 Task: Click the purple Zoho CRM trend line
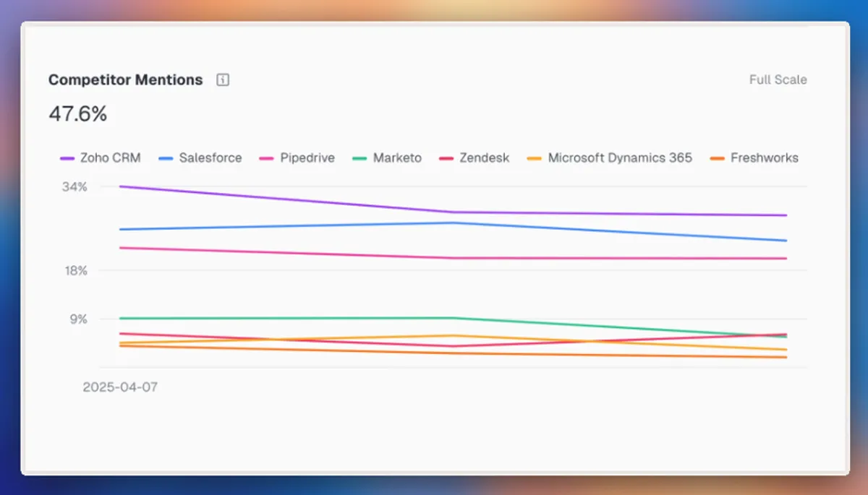coord(434,209)
